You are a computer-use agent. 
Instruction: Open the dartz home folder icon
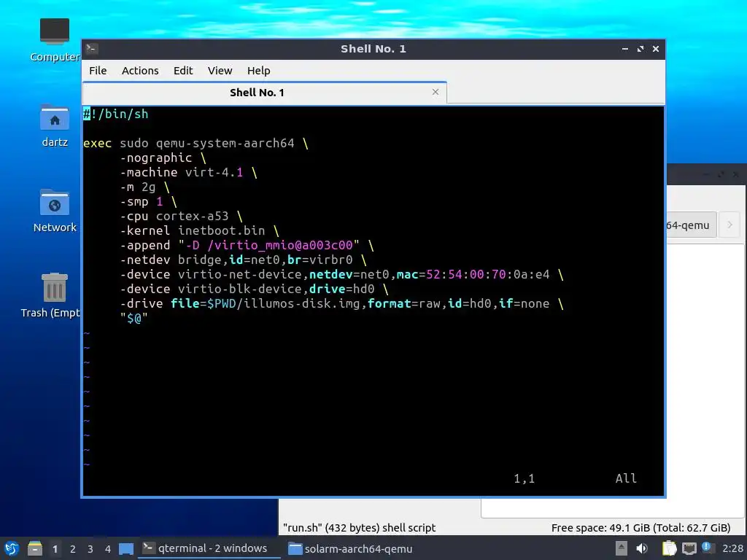(x=55, y=125)
